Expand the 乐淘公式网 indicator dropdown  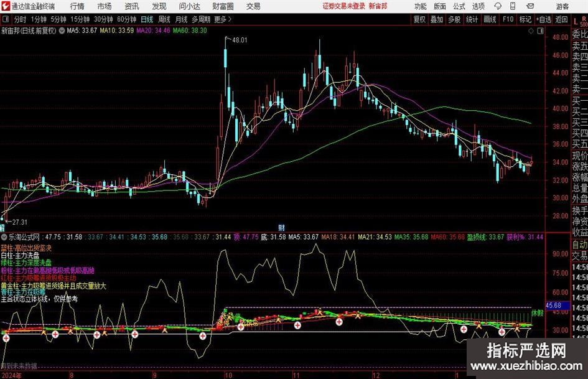pos(4,237)
